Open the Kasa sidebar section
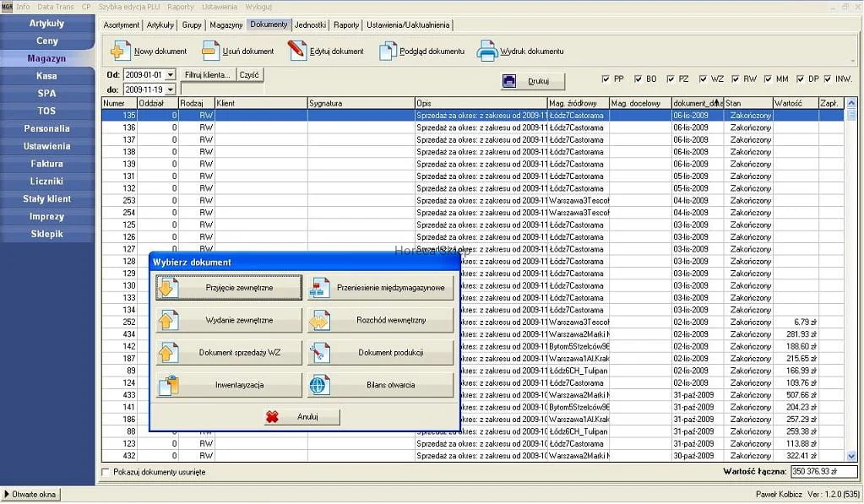The image size is (864, 504). click(46, 76)
